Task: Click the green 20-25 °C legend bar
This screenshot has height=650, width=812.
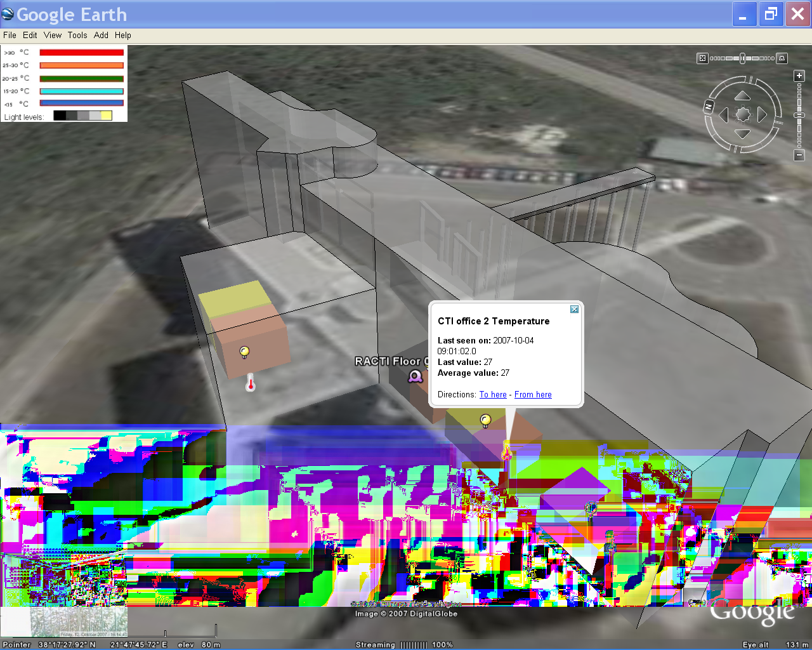Action: (x=82, y=79)
